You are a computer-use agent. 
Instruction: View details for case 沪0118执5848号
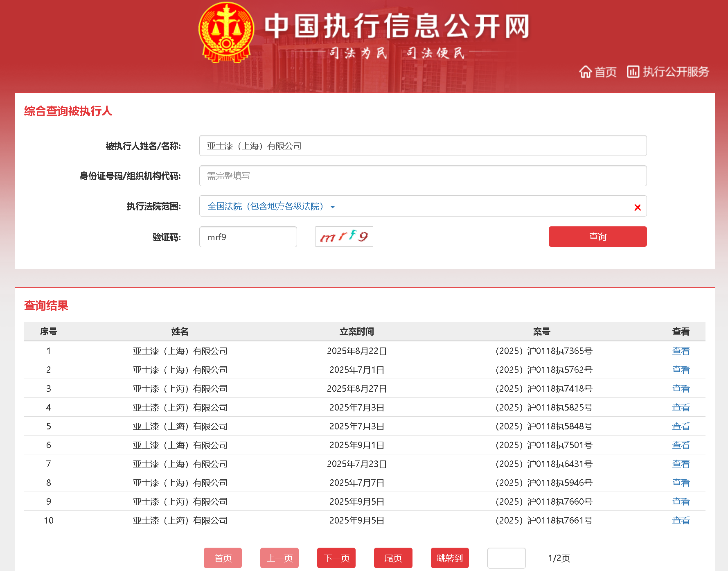(x=681, y=426)
